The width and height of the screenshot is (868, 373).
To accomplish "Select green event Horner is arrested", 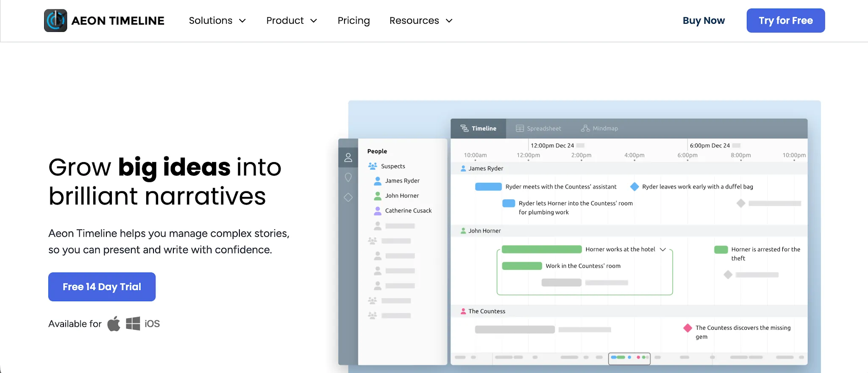I will pyautogui.click(x=721, y=250).
